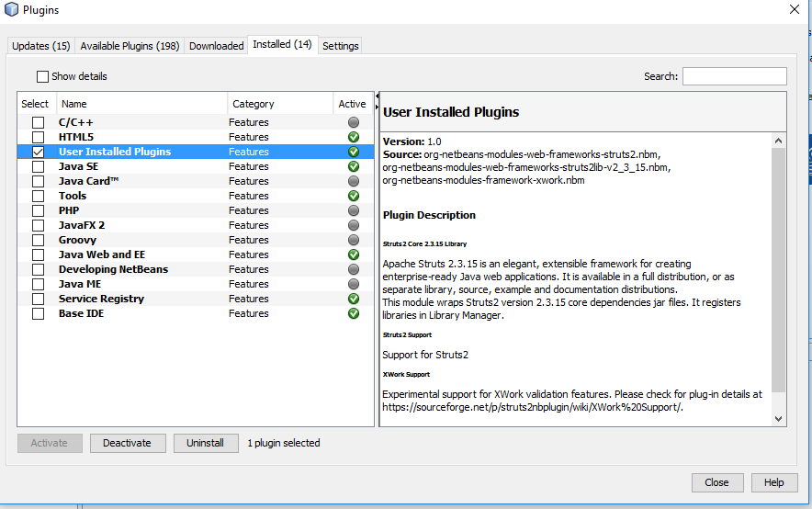Check the HTML5 plugin checkbox

pos(38,137)
